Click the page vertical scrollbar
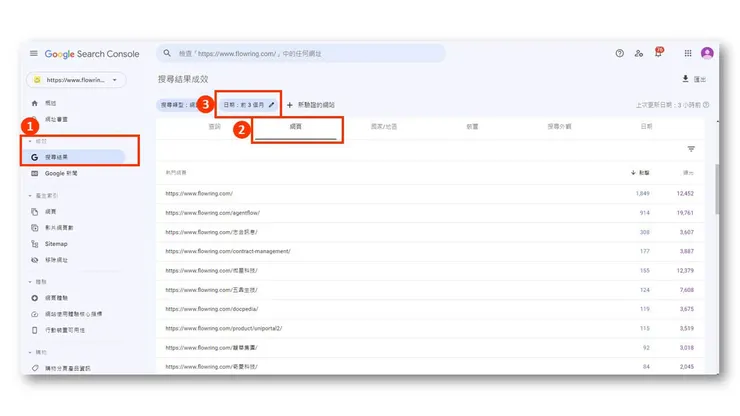 click(717, 189)
